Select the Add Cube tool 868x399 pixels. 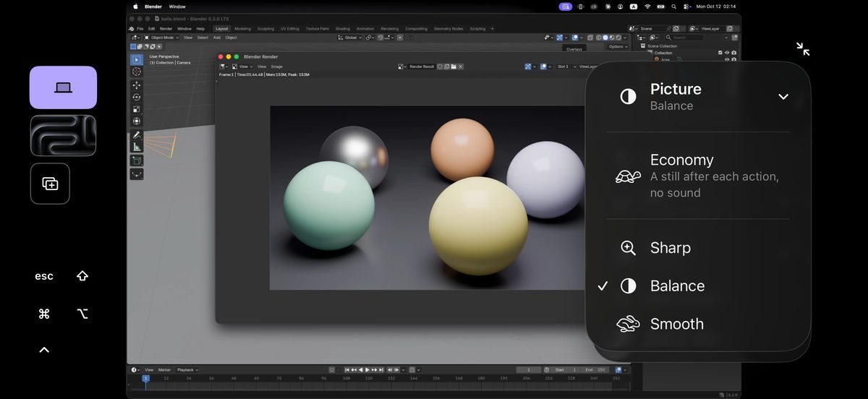coord(137,160)
